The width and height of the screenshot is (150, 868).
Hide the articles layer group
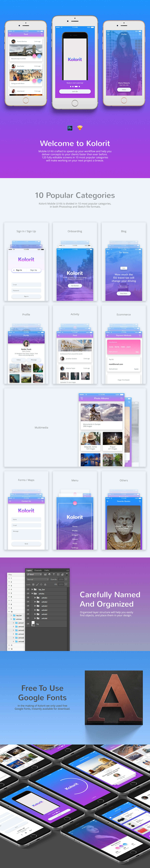28,593
